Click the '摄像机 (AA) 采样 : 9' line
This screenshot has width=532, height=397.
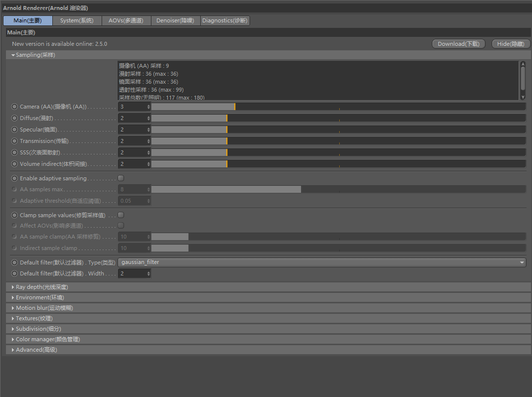coord(144,65)
